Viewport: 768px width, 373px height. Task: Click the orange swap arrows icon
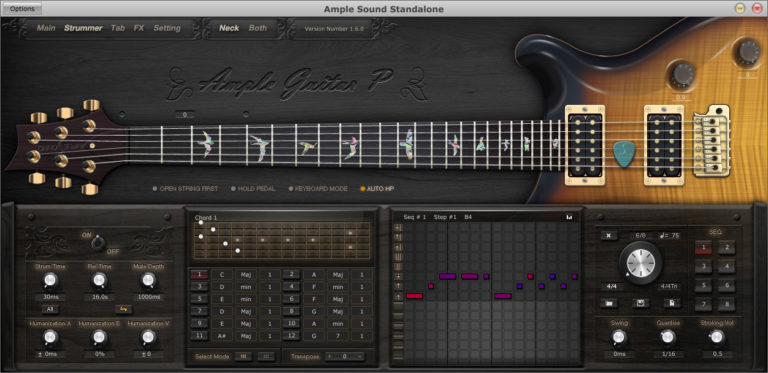[x=124, y=309]
